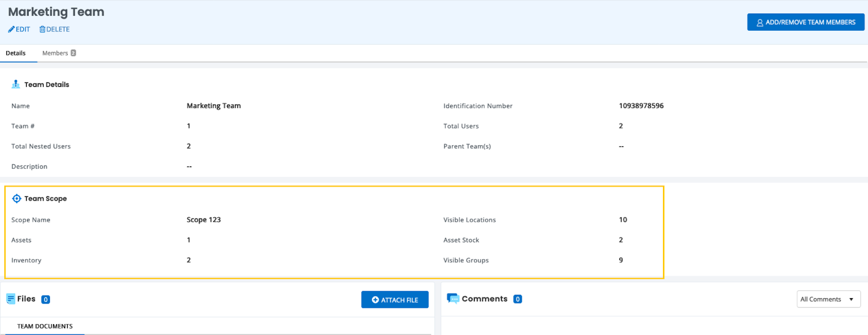Viewport: 868px width, 335px height.
Task: Click the Team Details people icon
Action: tap(16, 85)
